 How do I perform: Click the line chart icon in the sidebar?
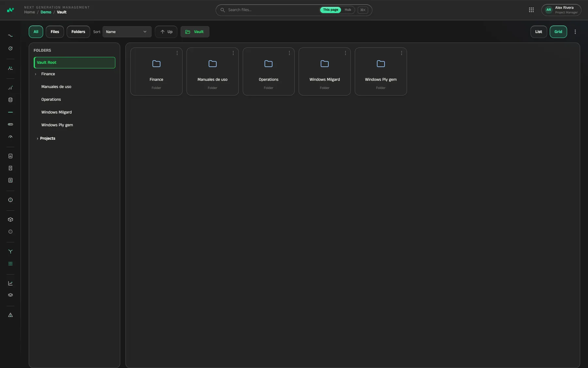pos(10,283)
